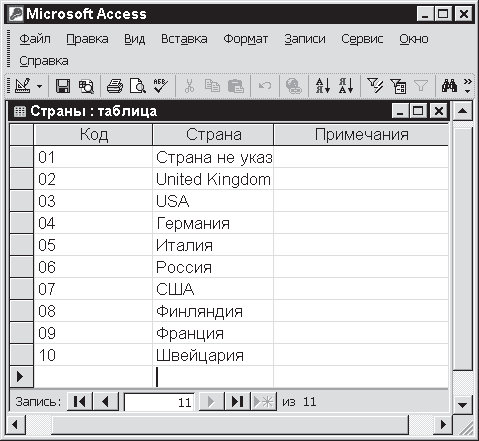Jump to last record navigation button
Viewport: 479px width, 441px height.
237,402
